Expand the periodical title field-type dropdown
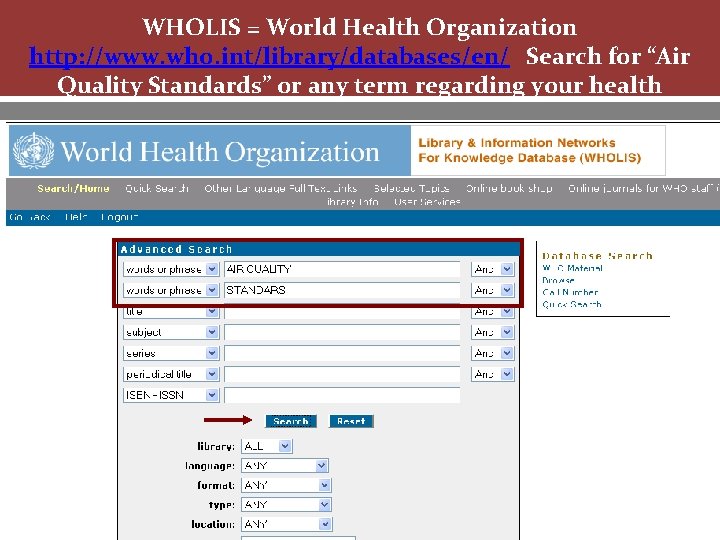 point(171,374)
